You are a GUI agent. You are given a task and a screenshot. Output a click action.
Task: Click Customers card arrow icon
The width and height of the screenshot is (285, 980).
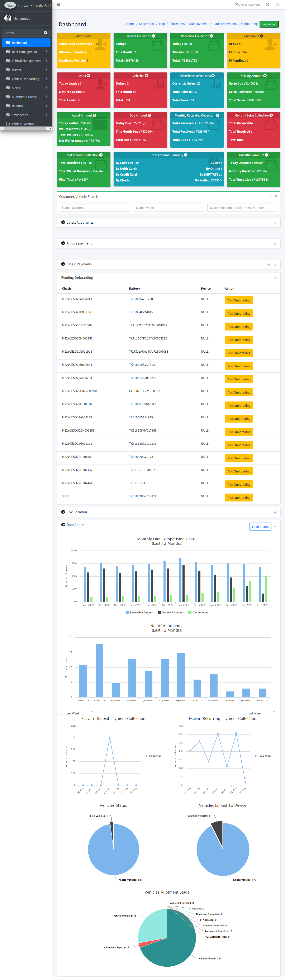click(261, 36)
